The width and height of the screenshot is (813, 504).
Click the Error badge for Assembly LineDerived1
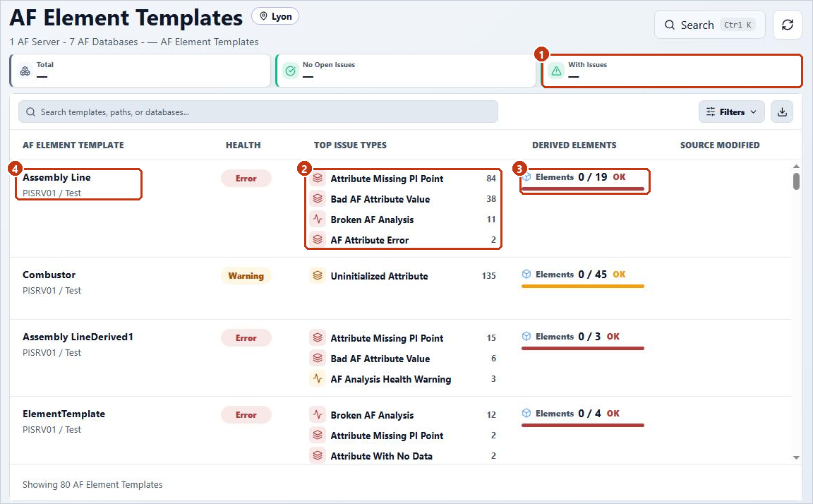pyautogui.click(x=246, y=338)
